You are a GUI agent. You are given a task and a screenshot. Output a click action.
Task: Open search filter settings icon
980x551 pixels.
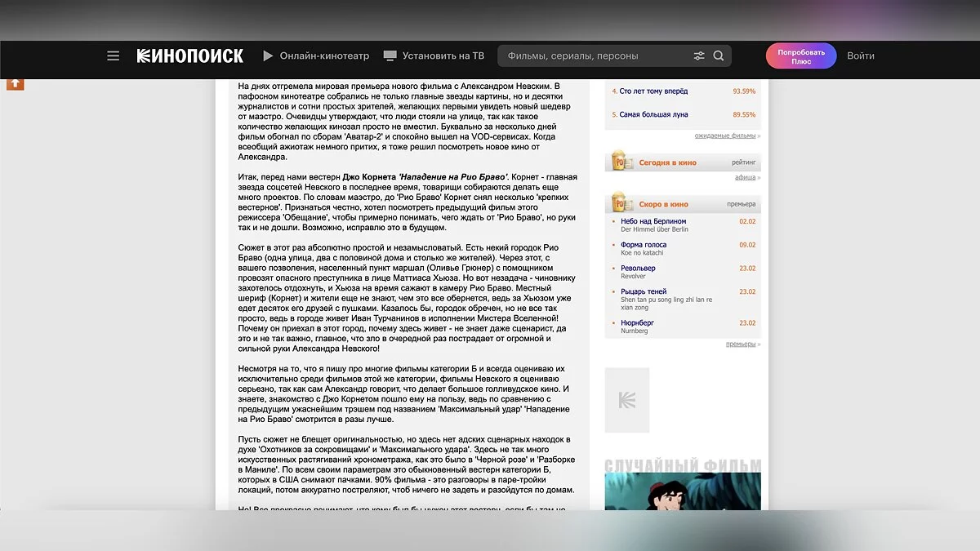tap(699, 56)
